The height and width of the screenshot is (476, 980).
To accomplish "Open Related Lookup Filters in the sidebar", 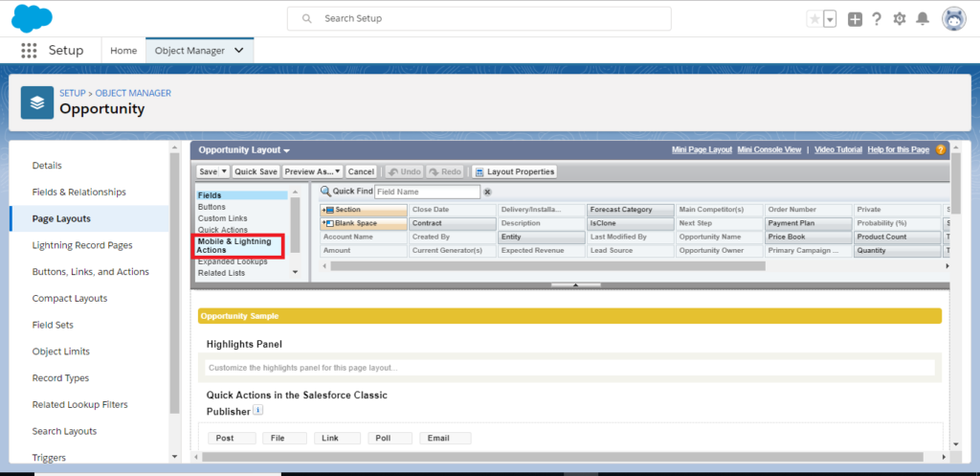I will point(80,405).
